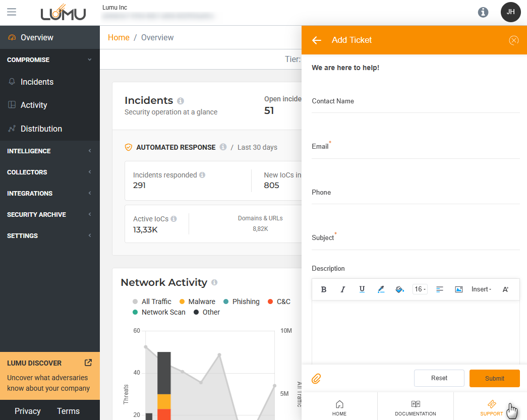This screenshot has height=420, width=527.
Task: Toggle italic formatting in the description editor
Action: tap(343, 289)
